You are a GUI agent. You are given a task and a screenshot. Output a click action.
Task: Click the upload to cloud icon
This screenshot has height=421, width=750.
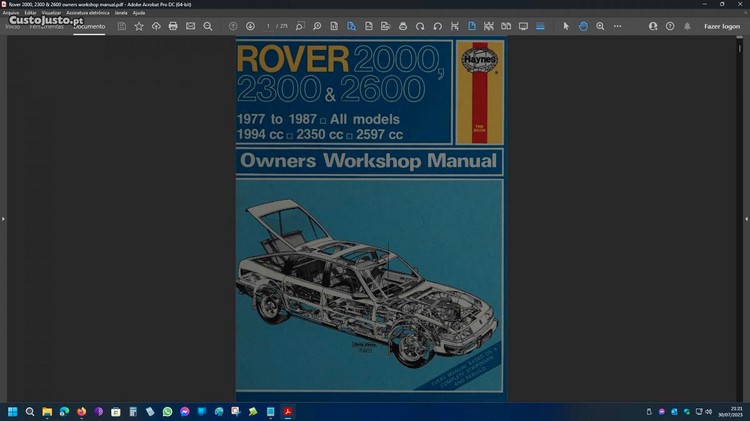(156, 26)
